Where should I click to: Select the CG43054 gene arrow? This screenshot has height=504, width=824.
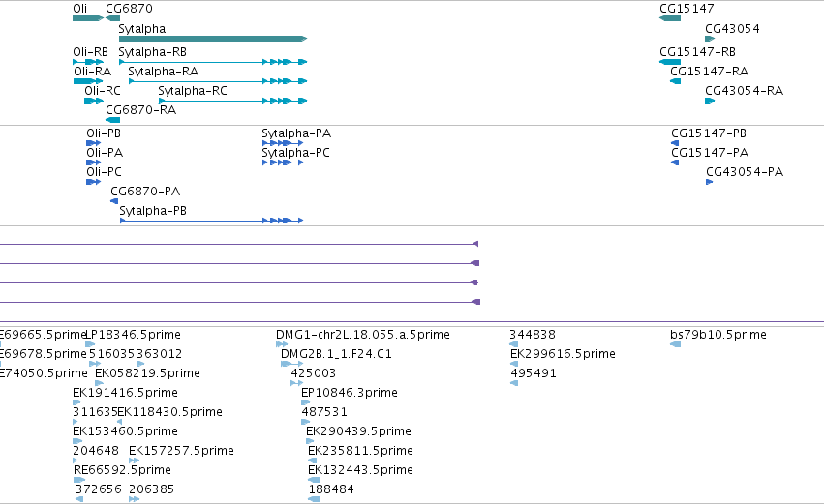[710, 39]
